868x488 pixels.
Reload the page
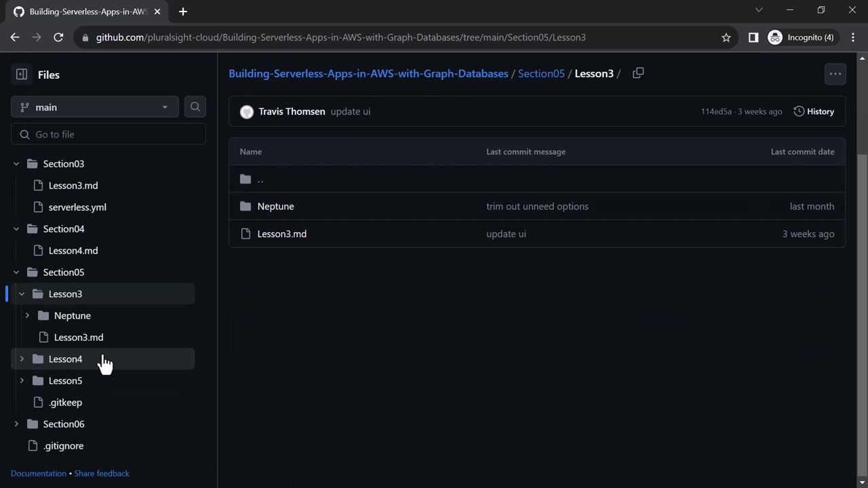click(x=58, y=37)
